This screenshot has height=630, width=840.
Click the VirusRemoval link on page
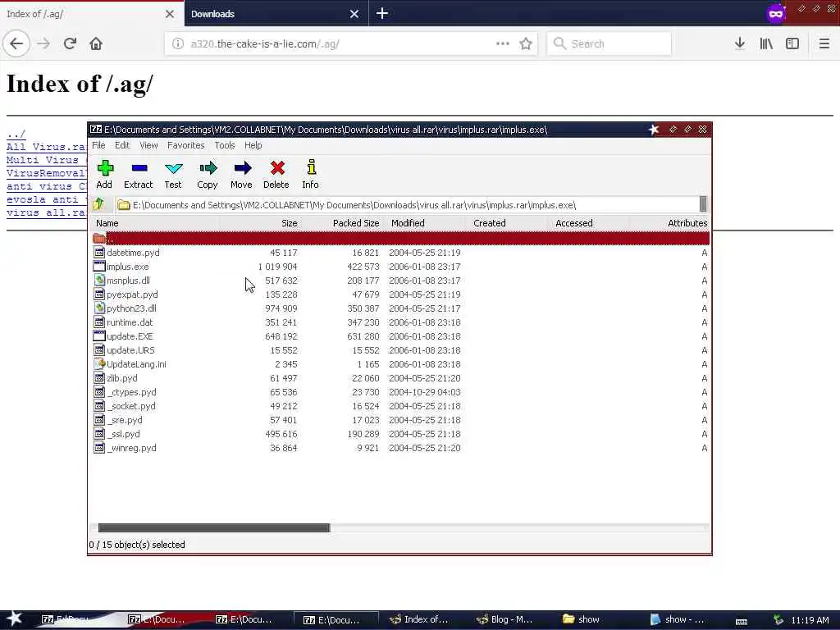coord(47,173)
